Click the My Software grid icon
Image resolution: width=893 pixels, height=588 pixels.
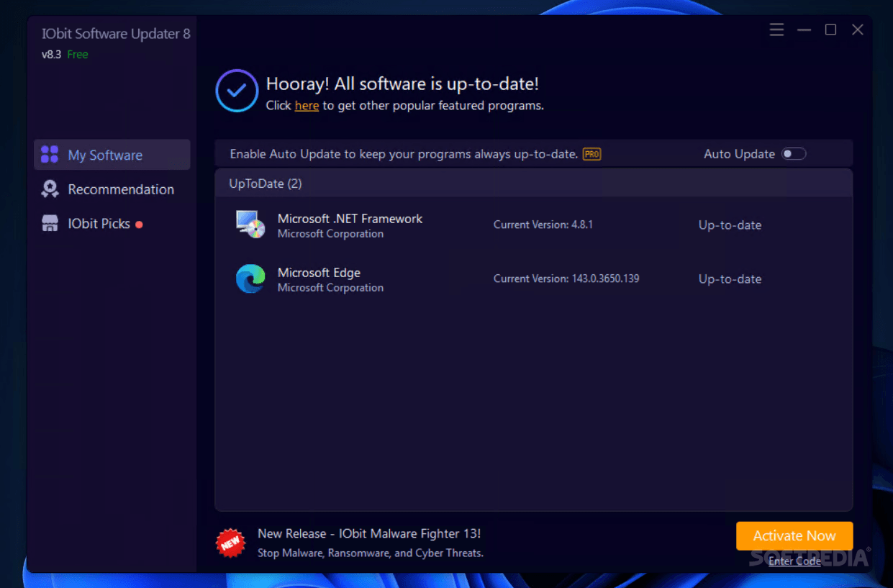tap(50, 155)
